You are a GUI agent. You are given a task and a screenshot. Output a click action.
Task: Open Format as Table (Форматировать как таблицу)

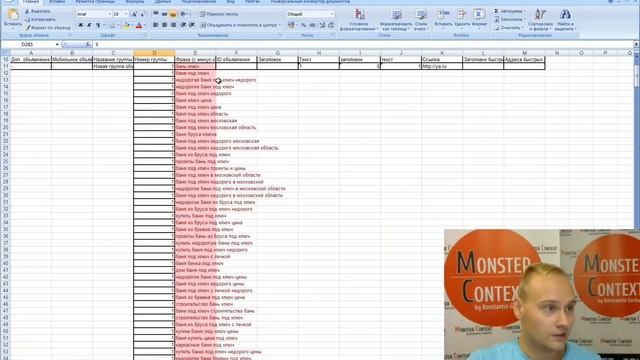[x=396, y=20]
